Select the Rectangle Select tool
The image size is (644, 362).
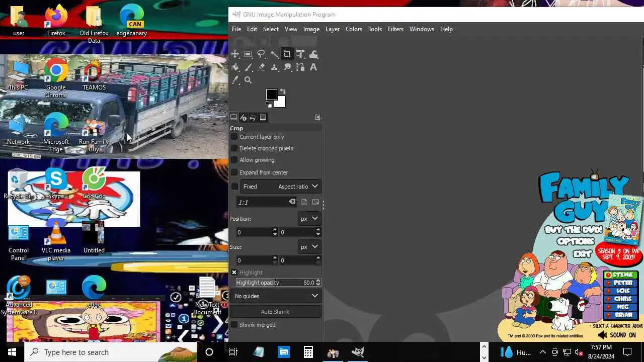coord(248,54)
